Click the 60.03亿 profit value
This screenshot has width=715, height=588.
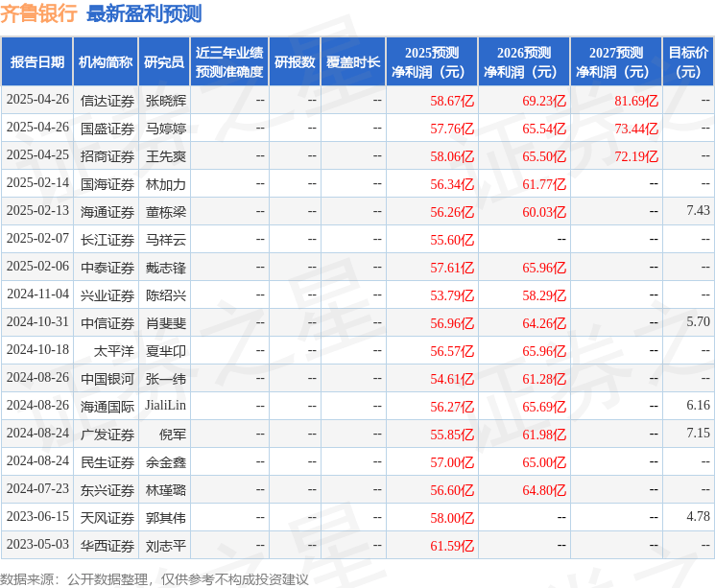544,212
